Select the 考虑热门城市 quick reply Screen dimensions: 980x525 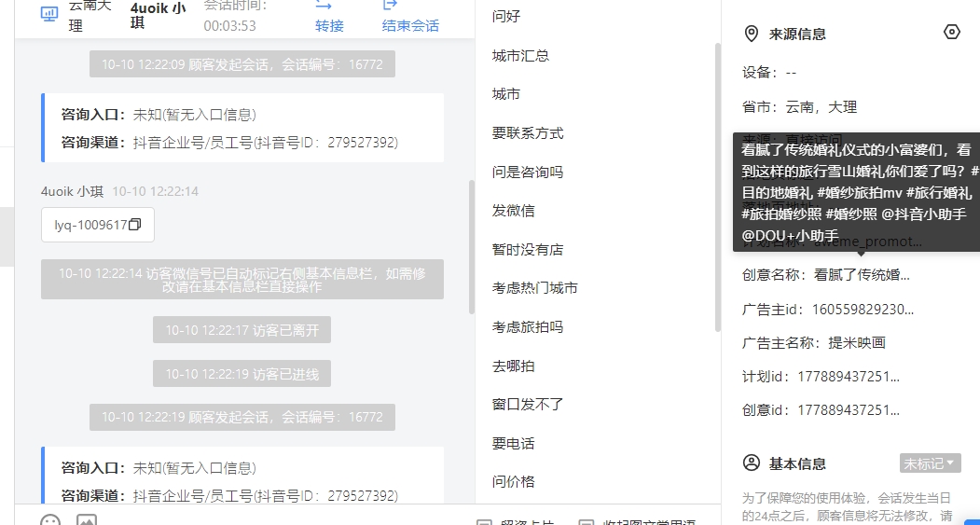(535, 288)
